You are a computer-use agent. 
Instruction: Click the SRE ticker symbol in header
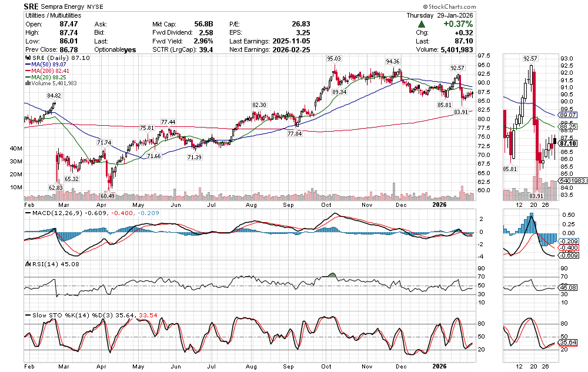32,6
